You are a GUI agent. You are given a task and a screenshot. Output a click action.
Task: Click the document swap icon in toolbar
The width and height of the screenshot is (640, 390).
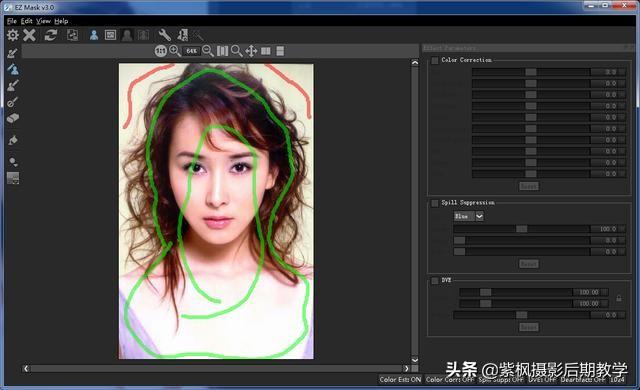tap(73, 35)
